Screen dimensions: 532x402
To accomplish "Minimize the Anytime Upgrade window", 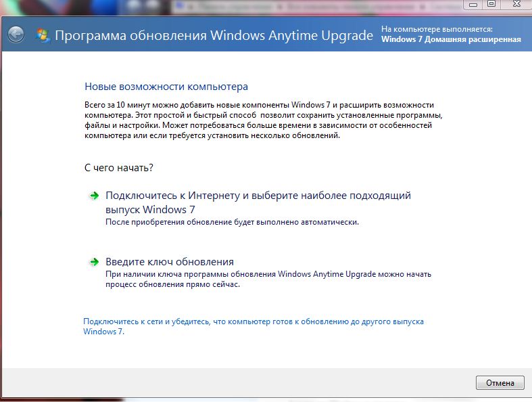I will [x=473, y=5].
